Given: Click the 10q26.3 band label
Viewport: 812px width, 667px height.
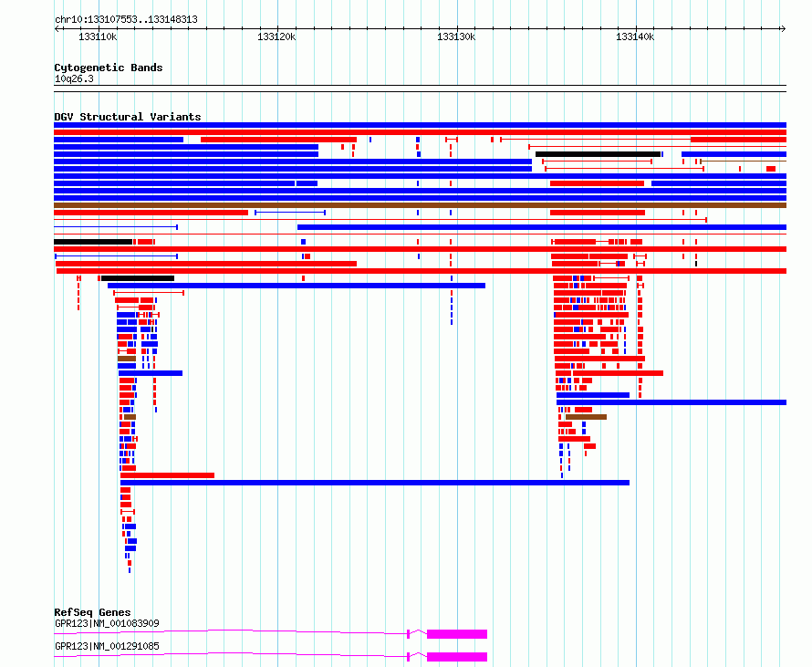Looking at the screenshot, I should (x=74, y=78).
